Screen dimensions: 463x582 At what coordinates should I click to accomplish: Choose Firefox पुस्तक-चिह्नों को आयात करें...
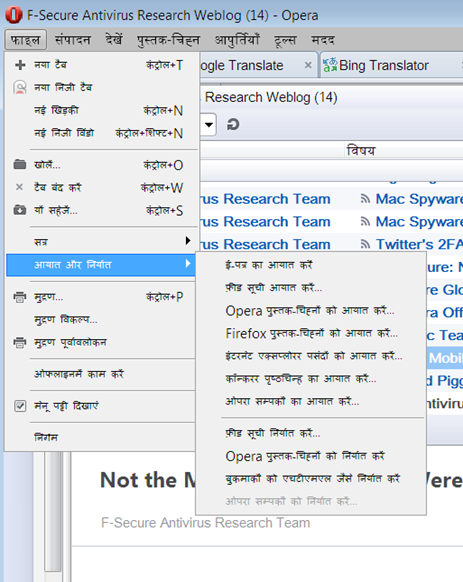click(311, 333)
